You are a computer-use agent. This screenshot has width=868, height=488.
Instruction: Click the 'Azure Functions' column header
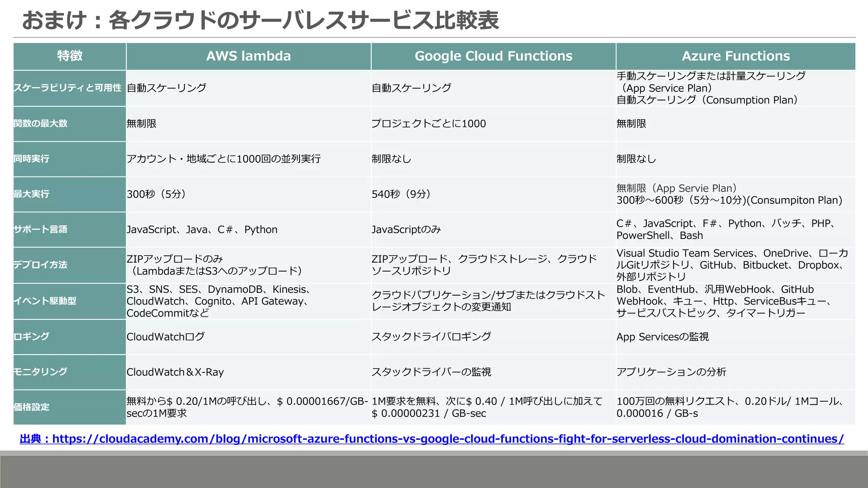pyautogui.click(x=736, y=56)
